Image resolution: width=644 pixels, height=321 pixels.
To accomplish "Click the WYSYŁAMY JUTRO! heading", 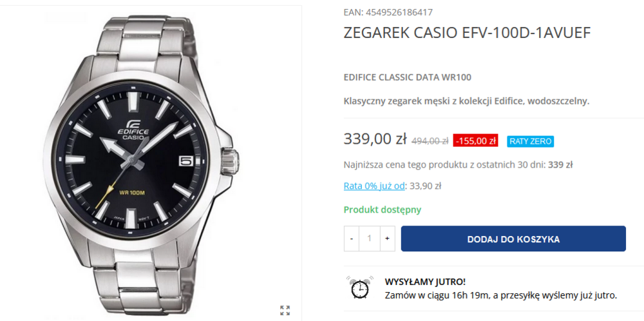I will tap(424, 282).
